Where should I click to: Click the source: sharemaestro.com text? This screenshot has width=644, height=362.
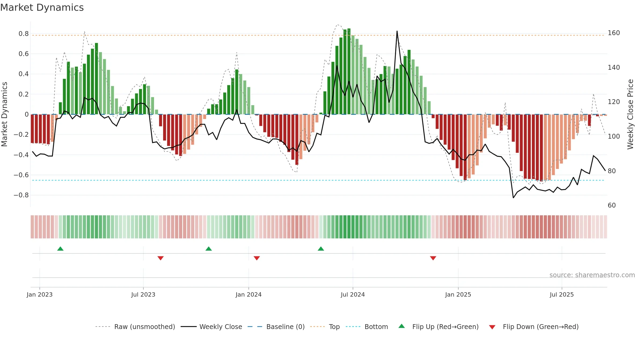click(592, 275)
